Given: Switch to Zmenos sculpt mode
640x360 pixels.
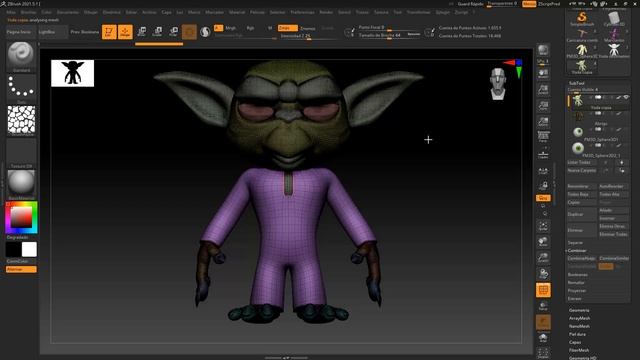Looking at the screenshot, I should pyautogui.click(x=308, y=28).
